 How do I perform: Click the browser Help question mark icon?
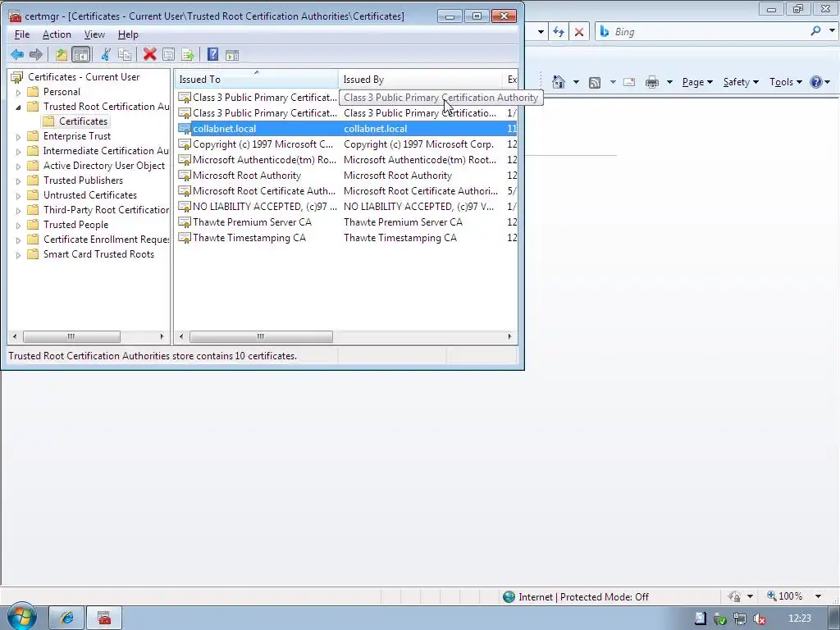pos(816,82)
